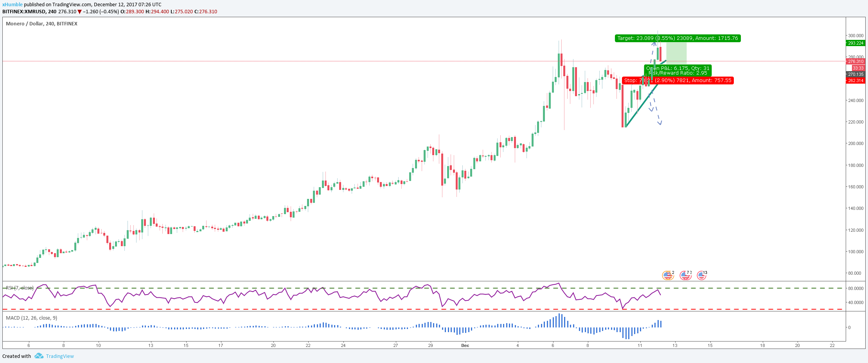The width and height of the screenshot is (868, 363).
Task: Click the L:275.020 low value in header
Action: pos(182,11)
